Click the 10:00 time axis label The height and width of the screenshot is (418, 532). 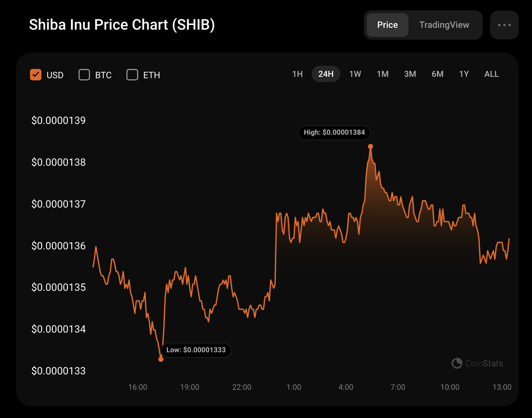(450, 387)
